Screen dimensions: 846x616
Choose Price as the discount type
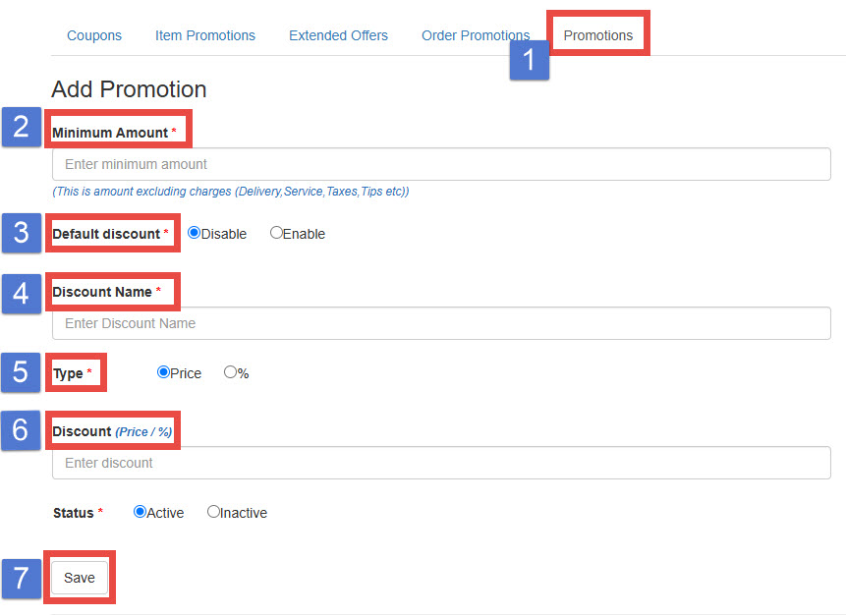click(164, 373)
